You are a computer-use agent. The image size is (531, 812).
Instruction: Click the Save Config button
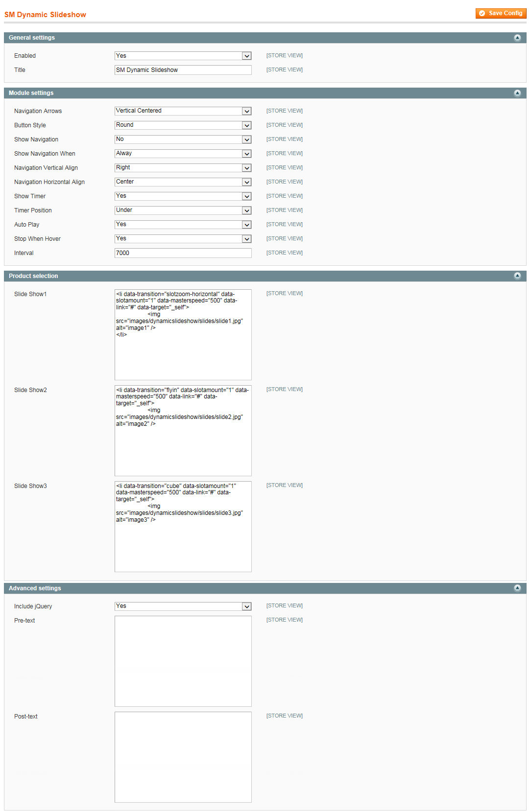tap(501, 13)
